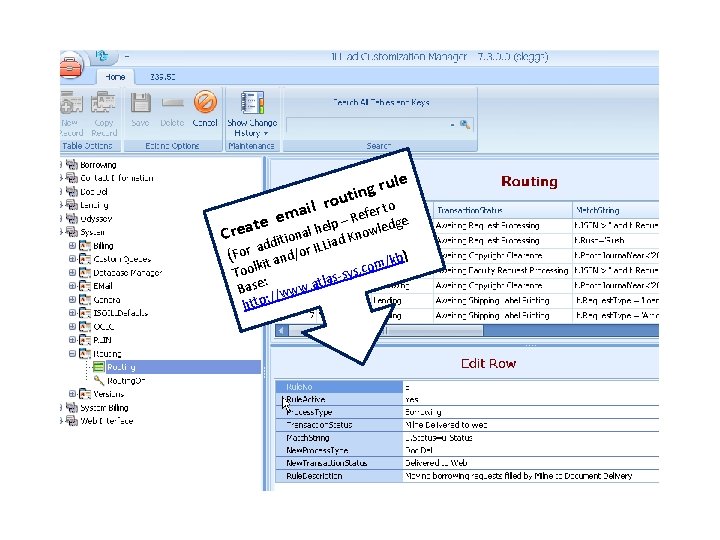This screenshot has width=720, height=540.
Task: Click the RuleDescription value field
Action: 531,476
